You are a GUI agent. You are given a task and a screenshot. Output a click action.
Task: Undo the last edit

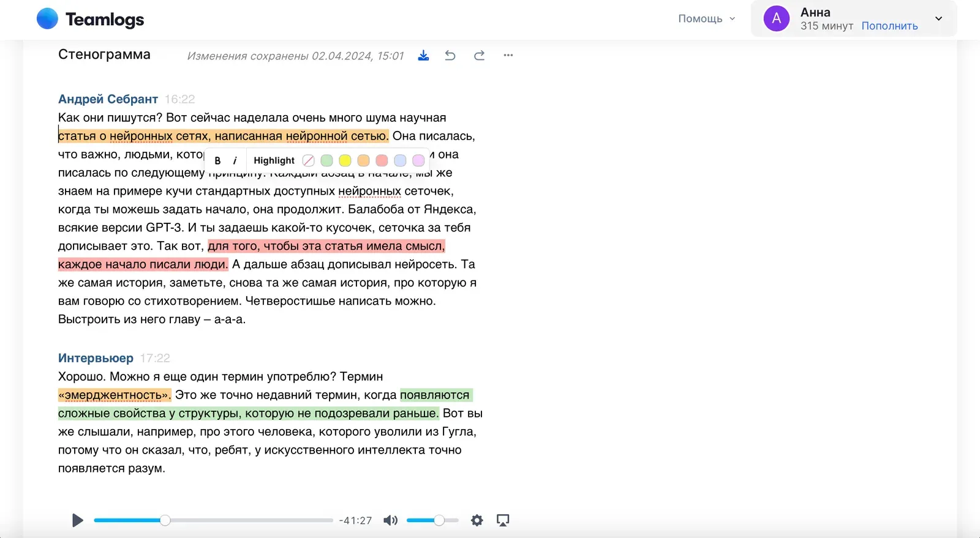pos(450,56)
